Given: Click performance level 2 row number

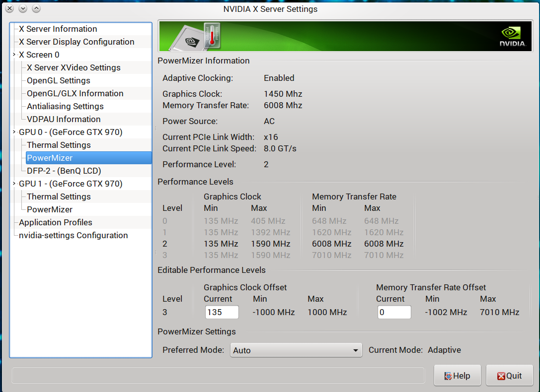Looking at the screenshot, I should [x=164, y=244].
